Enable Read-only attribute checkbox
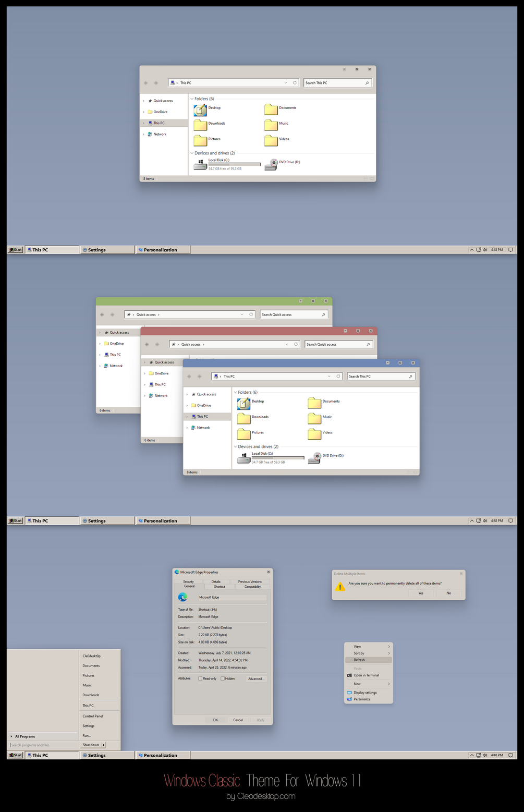 point(200,678)
